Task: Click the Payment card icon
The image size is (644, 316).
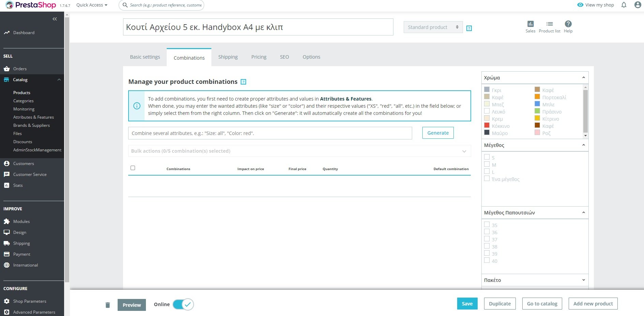Action: 6,254
